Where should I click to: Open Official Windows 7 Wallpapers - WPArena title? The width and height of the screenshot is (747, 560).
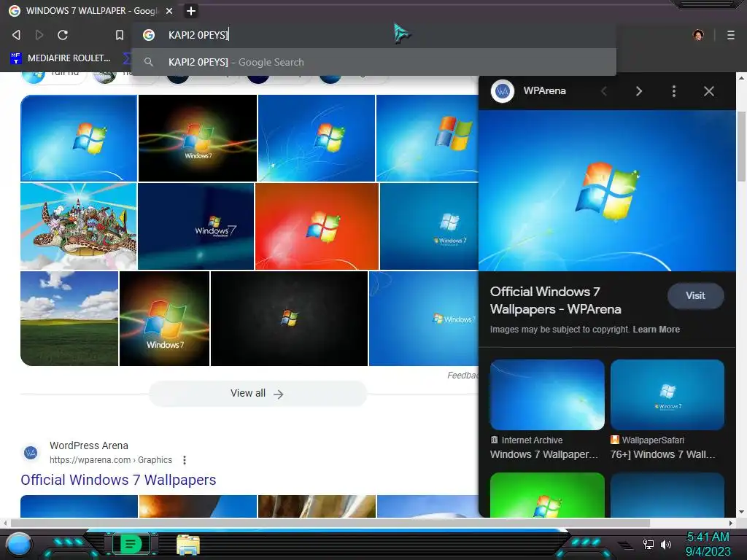click(555, 300)
